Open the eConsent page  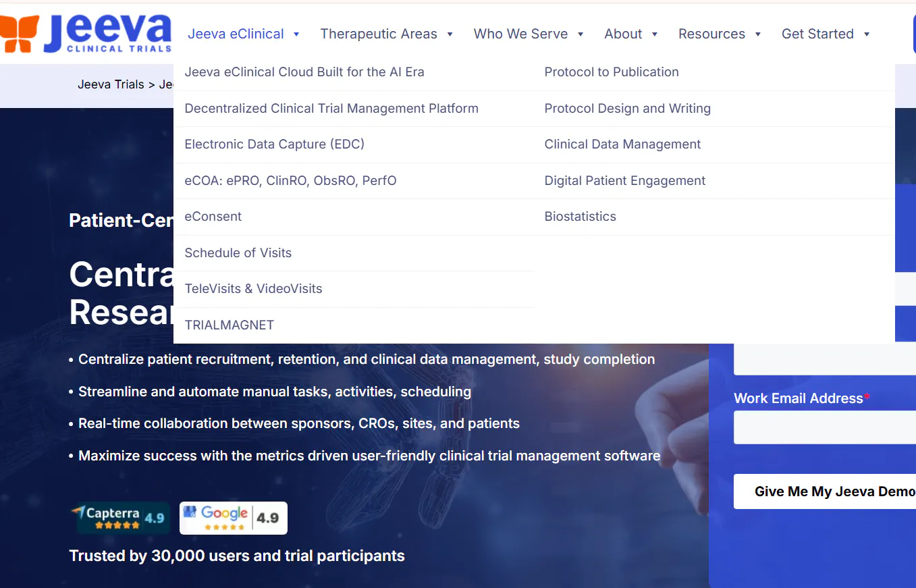pyautogui.click(x=213, y=217)
